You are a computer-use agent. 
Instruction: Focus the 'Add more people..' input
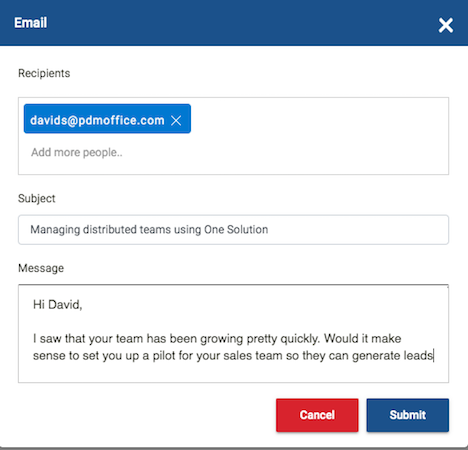tap(77, 152)
